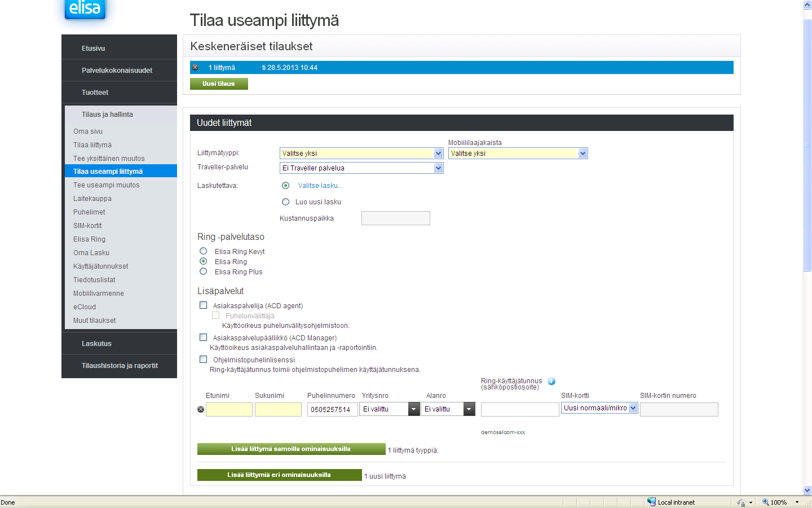Image resolution: width=812 pixels, height=508 pixels.
Task: Open Etusivu in main menu
Action: click(x=94, y=49)
